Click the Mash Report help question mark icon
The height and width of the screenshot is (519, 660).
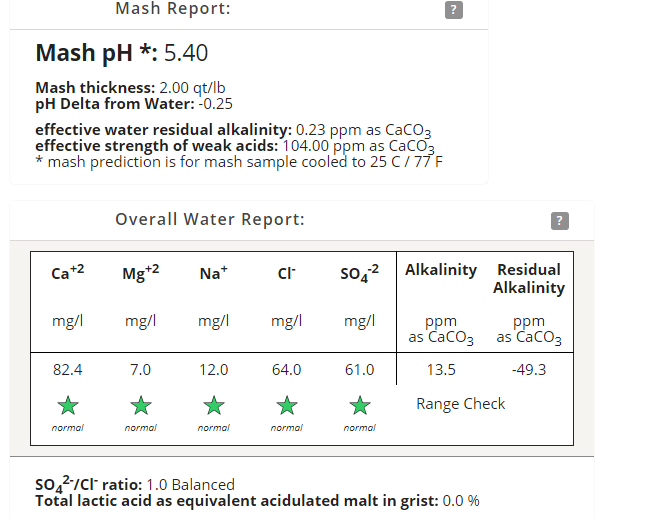[454, 10]
